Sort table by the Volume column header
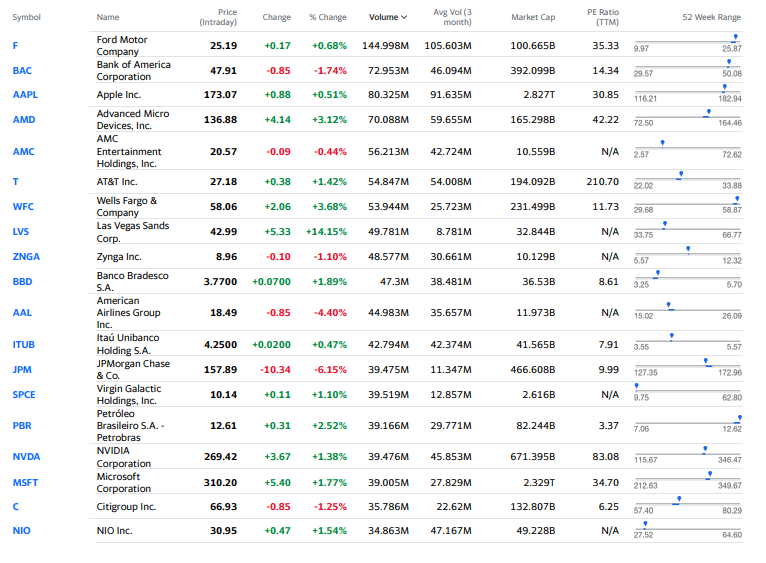Screen dimensions: 766x563 click(x=388, y=17)
